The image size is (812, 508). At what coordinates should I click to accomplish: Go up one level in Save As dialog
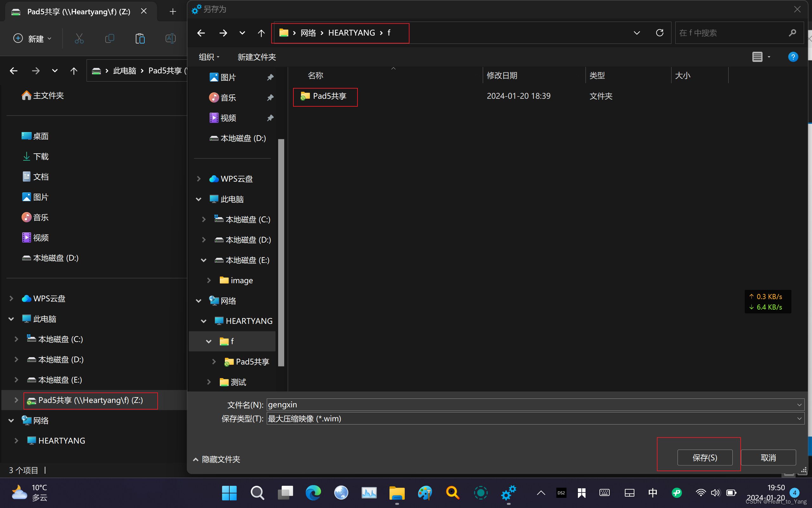pos(261,33)
